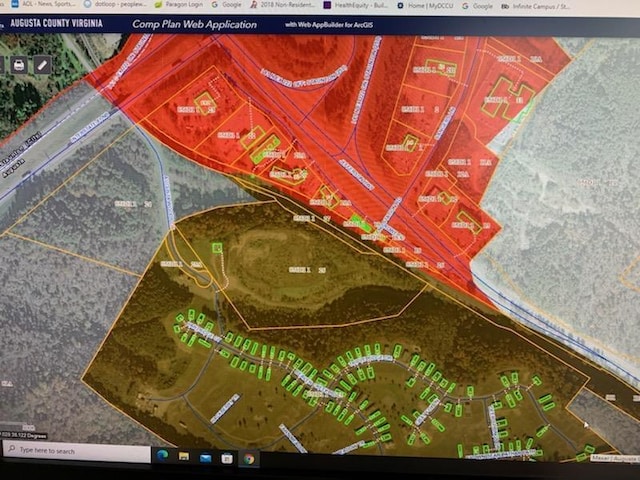Click the Comp Plan Web Application heading

tap(195, 24)
